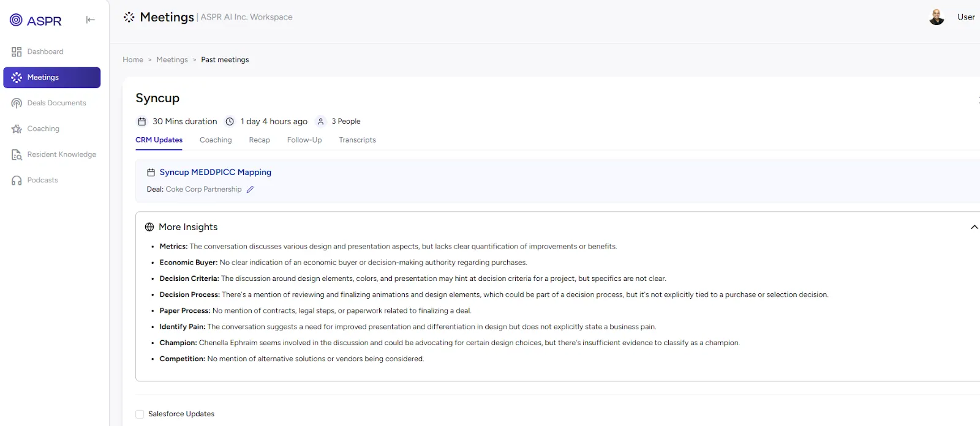
Task: Collapse the sidebar with arrow icon
Action: 91,20
